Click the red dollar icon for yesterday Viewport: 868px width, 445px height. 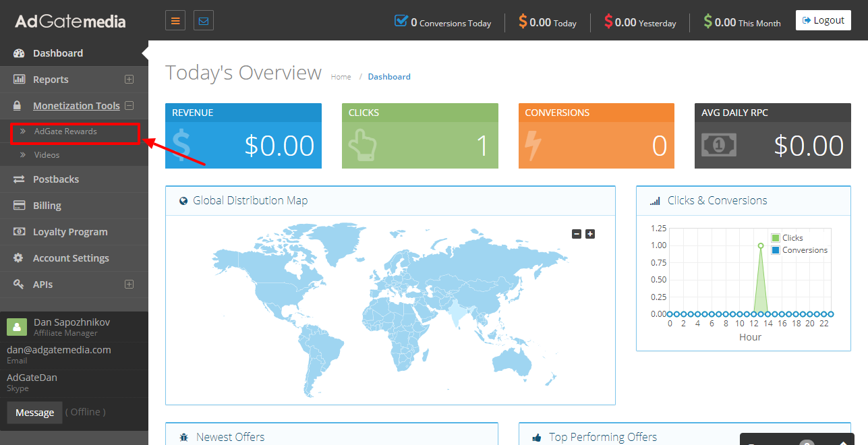(x=608, y=22)
